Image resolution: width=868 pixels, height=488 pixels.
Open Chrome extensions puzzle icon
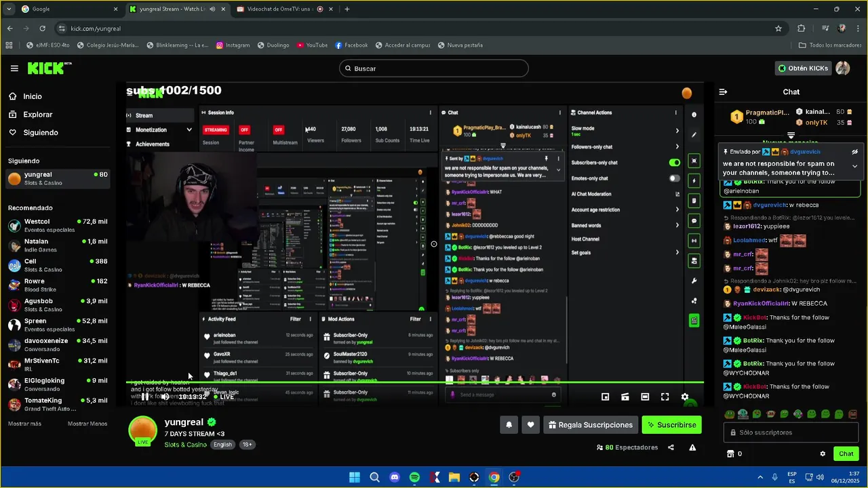click(x=801, y=28)
